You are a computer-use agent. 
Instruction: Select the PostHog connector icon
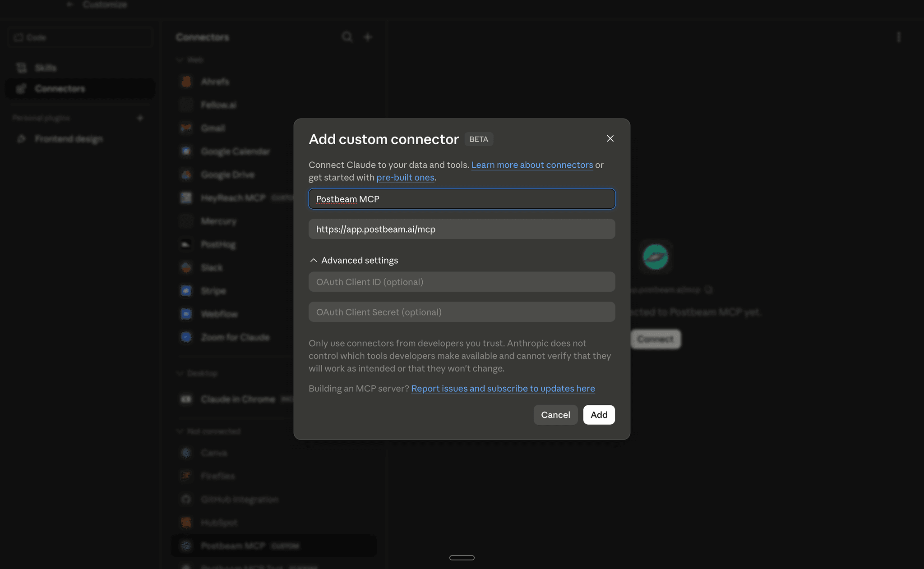186,244
